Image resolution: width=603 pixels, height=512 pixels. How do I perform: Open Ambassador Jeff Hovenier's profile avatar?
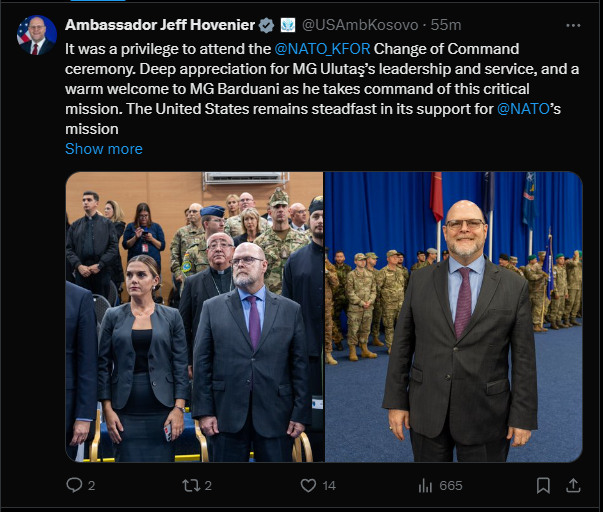[x=37, y=35]
